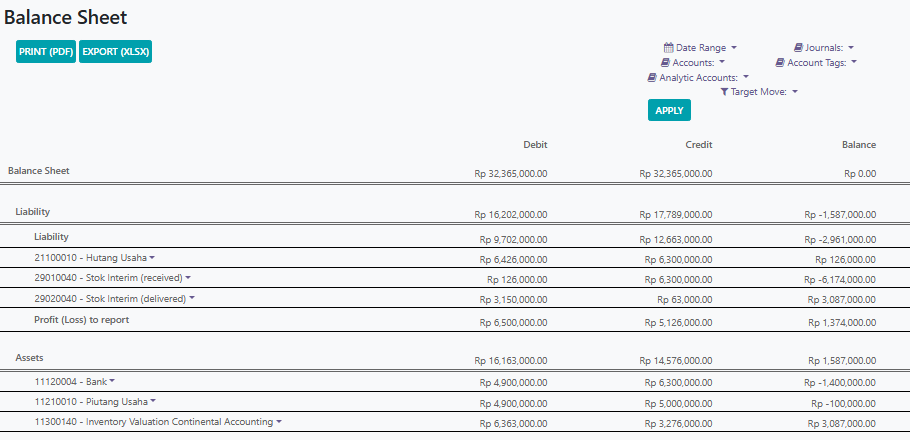Click the calendar icon beside Date Range

coord(669,48)
